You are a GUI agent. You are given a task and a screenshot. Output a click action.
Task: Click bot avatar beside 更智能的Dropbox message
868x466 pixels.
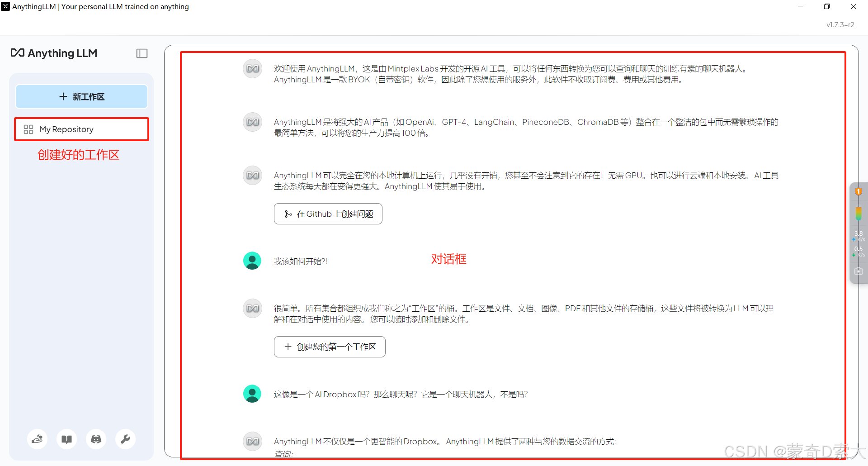click(x=252, y=442)
